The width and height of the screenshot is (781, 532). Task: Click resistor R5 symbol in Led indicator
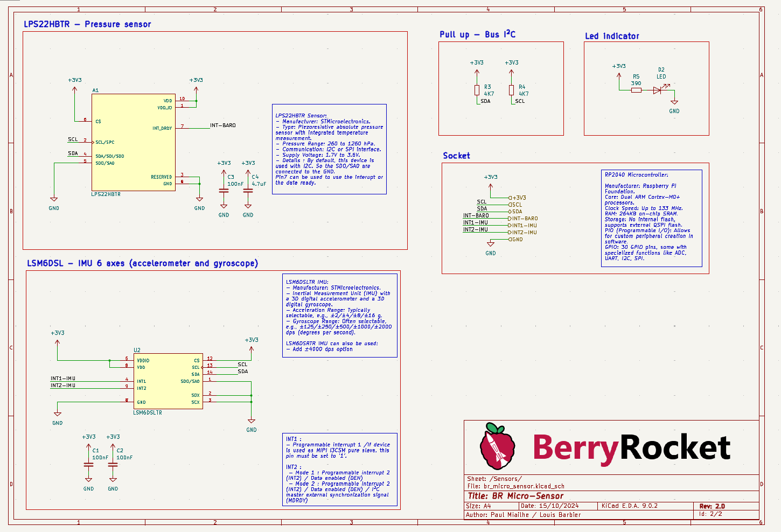click(x=636, y=90)
